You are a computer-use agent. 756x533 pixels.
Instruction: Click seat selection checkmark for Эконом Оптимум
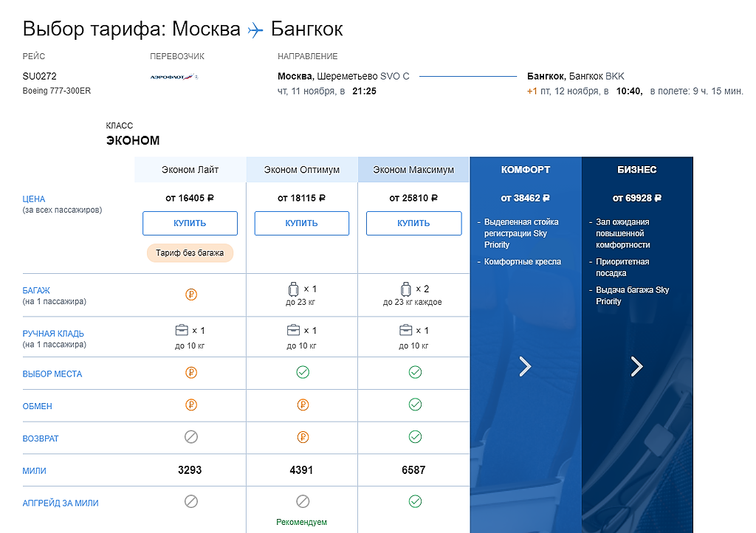click(303, 372)
